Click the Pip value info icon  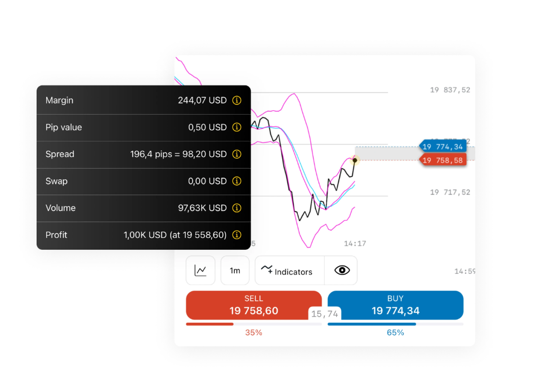click(236, 127)
